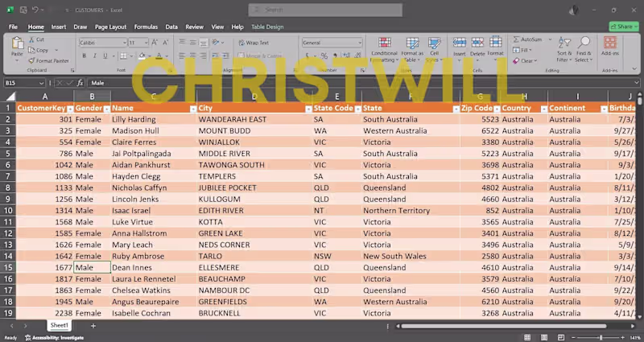
Task: Click Accessibility: Investigate in status bar
Action: [x=54, y=338]
